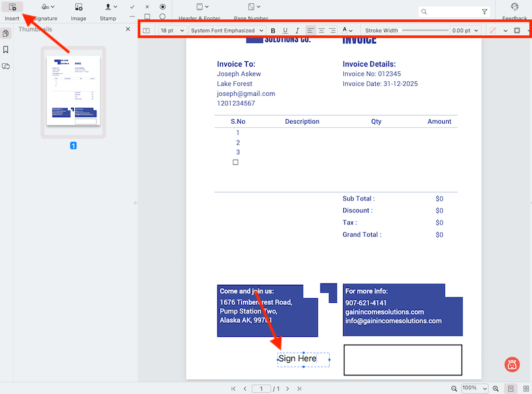The height and width of the screenshot is (394, 532).
Task: Select the Insert text box tool
Action: click(x=12, y=11)
